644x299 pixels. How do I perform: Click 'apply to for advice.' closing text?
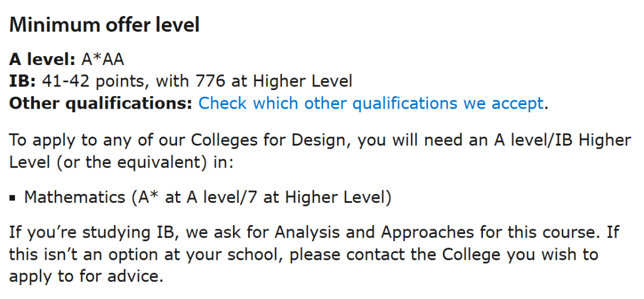(85, 278)
